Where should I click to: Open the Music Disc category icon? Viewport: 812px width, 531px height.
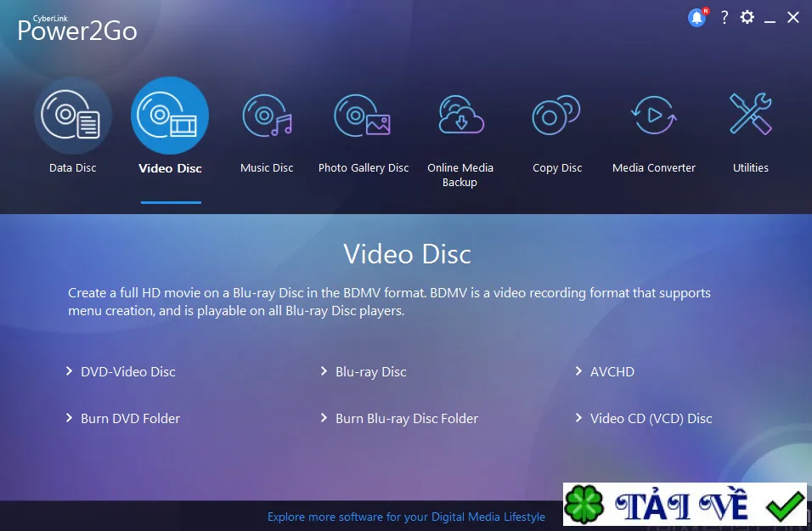268,116
